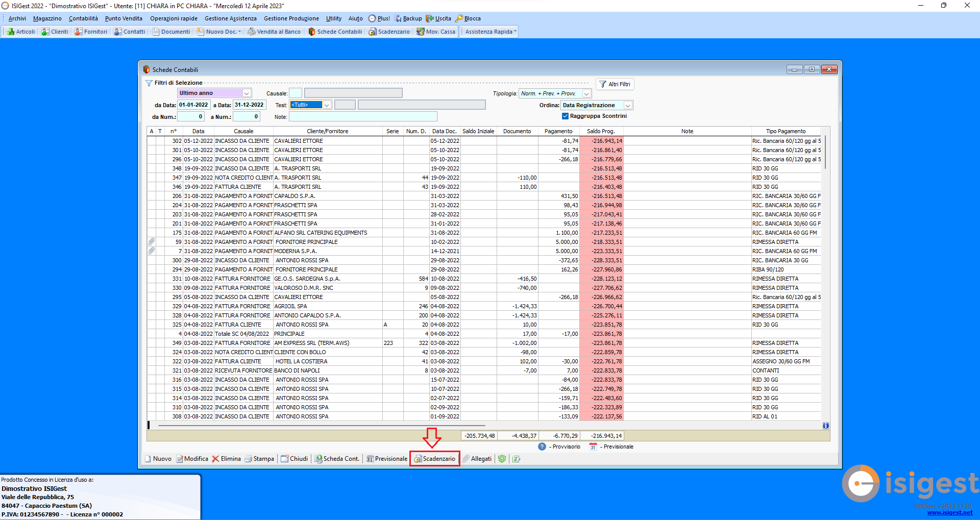Open the Fornitori toolbar shortcut
The image size is (980, 520).
(x=91, y=32)
